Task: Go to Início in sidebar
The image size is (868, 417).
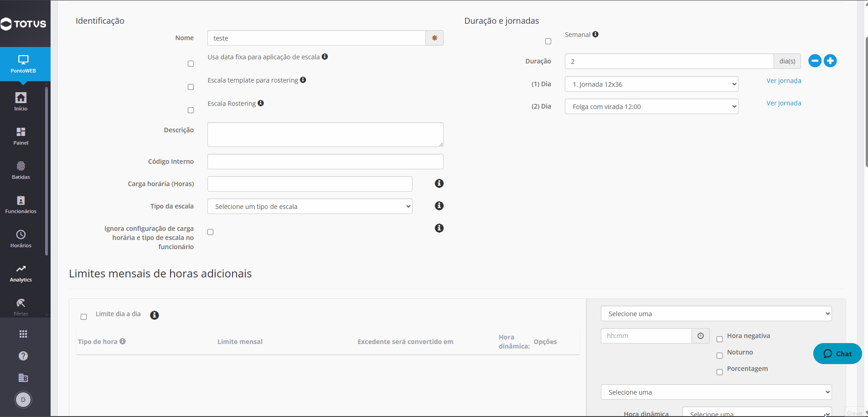Action: (x=21, y=102)
